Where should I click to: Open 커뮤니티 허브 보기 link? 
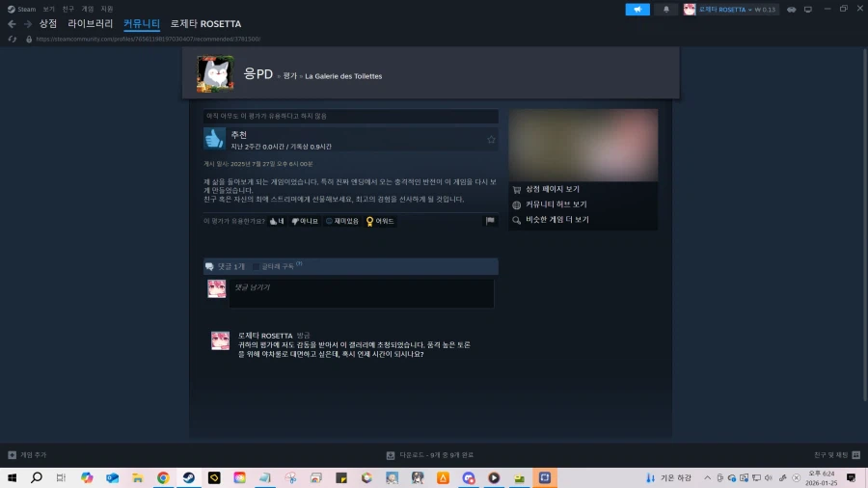556,204
